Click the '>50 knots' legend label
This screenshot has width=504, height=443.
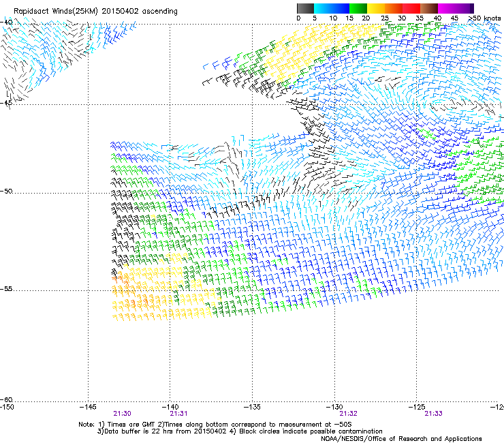(x=485, y=18)
